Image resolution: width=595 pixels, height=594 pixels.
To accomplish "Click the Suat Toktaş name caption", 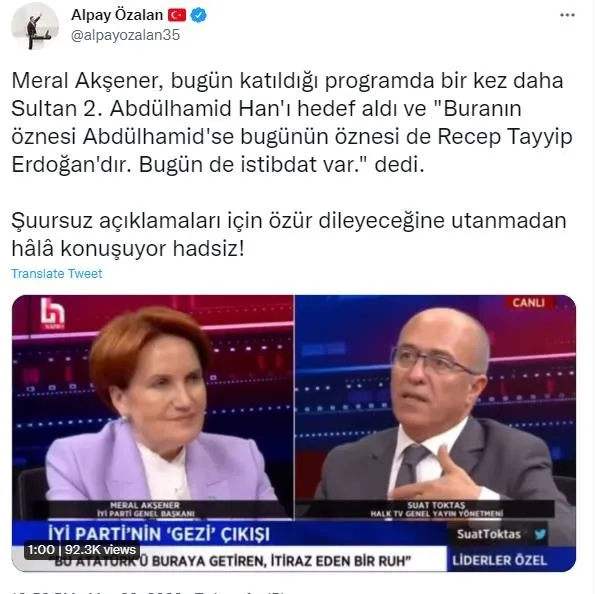I will tap(436, 509).
